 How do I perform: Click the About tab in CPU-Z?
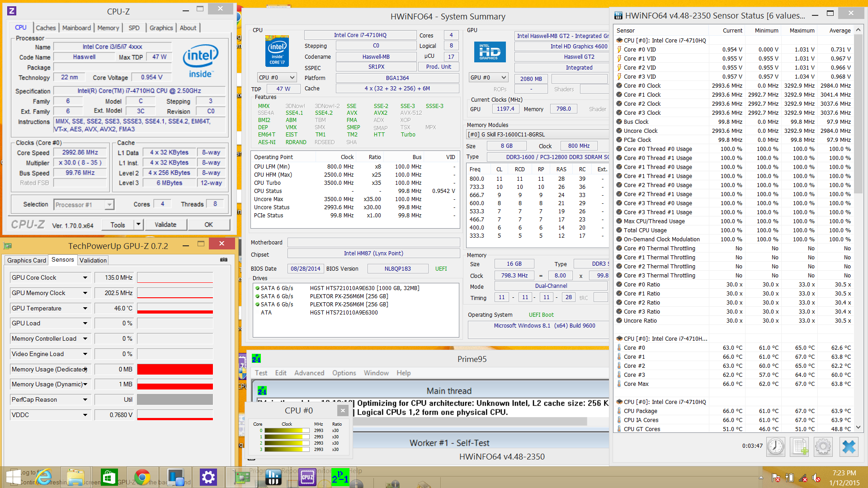click(188, 28)
